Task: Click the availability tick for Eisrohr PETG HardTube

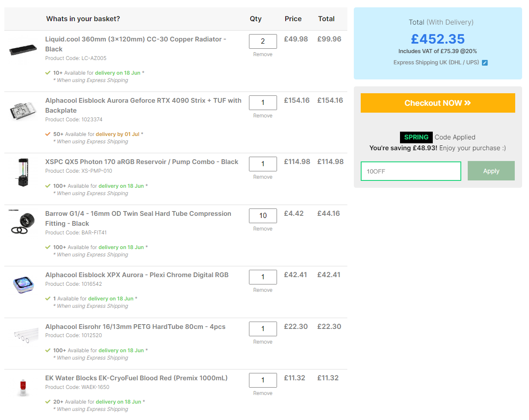Action: click(48, 350)
